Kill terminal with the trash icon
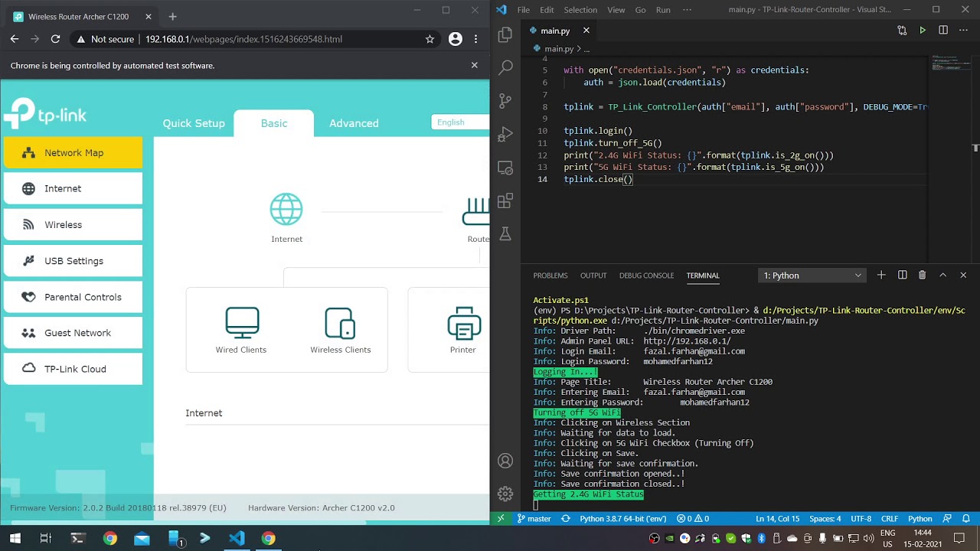Image resolution: width=980 pixels, height=551 pixels. pyautogui.click(x=922, y=275)
